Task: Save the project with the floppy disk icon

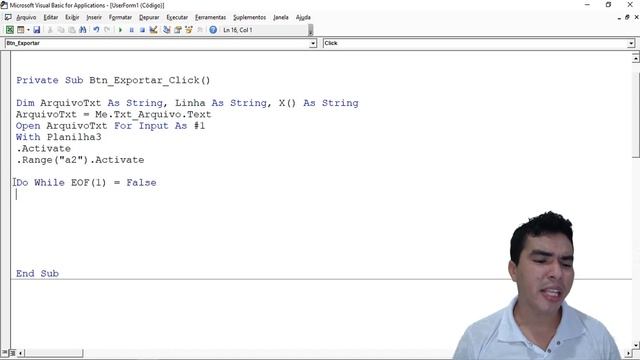Action: tap(37, 30)
